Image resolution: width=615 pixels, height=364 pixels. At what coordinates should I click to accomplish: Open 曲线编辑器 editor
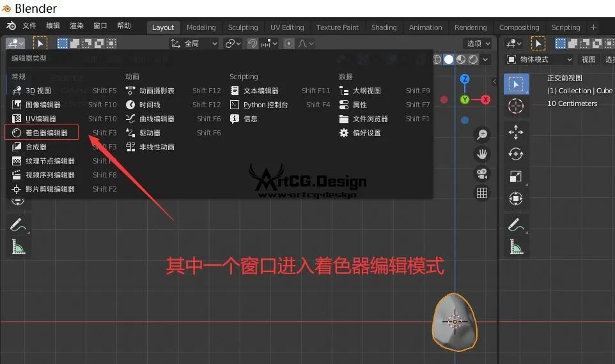tap(173, 119)
